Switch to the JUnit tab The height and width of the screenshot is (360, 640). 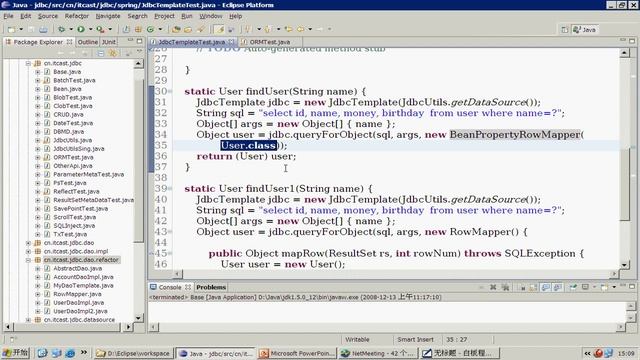(x=109, y=42)
